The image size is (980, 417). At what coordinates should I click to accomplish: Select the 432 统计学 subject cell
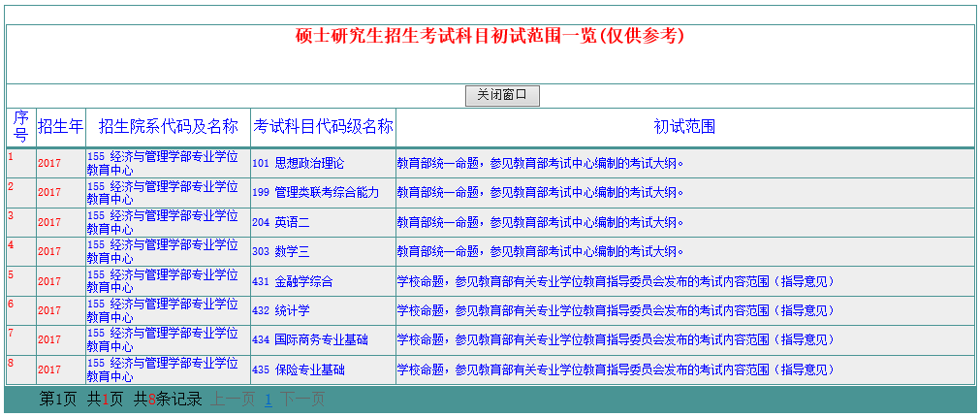(x=280, y=310)
